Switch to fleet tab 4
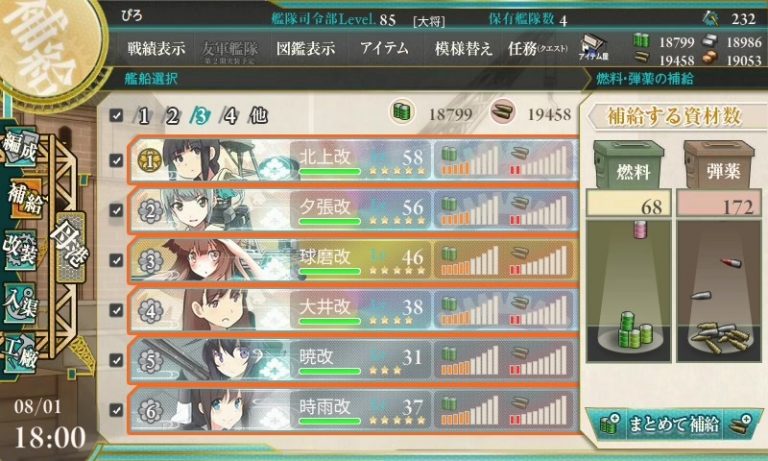 [229, 116]
